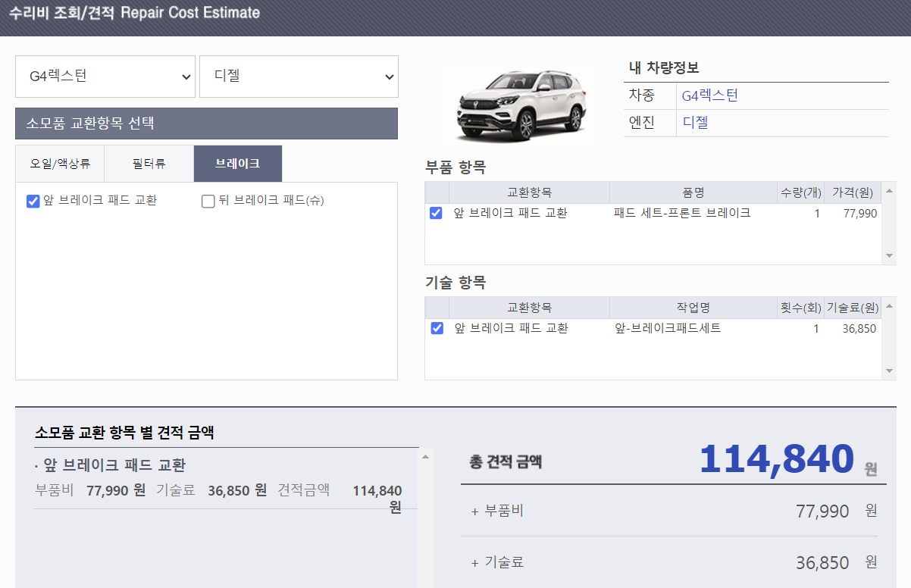The image size is (911, 588).
Task: Click 앞-브레이크패드세트 work name cell
Action: pos(668,329)
